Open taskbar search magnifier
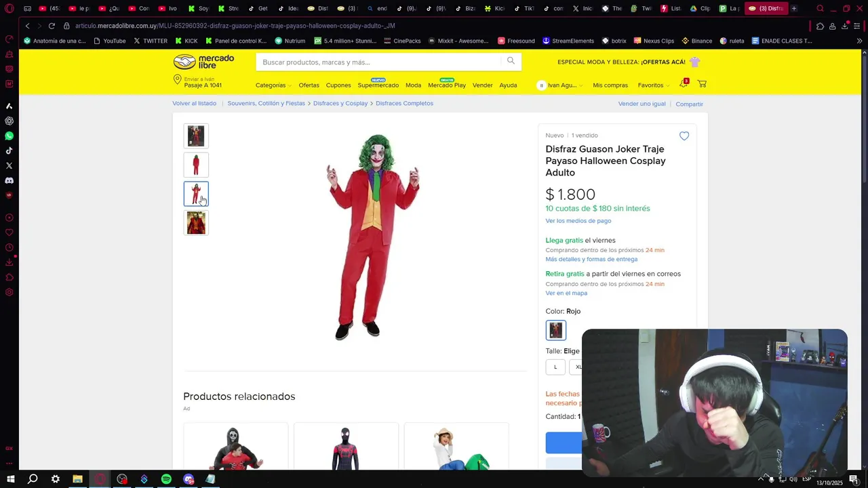This screenshot has height=488, width=868. [x=33, y=479]
